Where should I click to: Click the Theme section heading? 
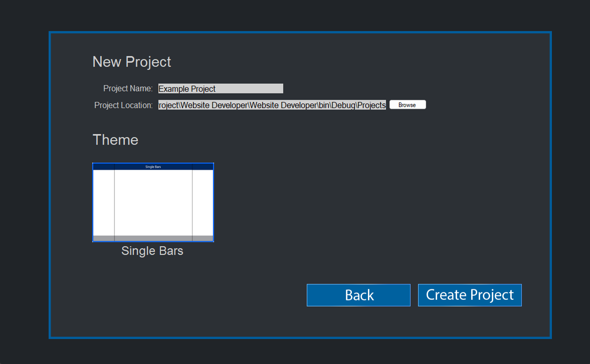click(x=115, y=140)
